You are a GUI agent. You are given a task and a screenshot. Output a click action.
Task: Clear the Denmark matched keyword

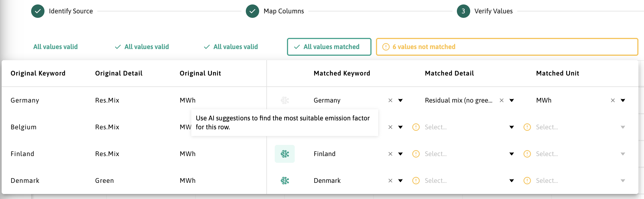point(390,181)
